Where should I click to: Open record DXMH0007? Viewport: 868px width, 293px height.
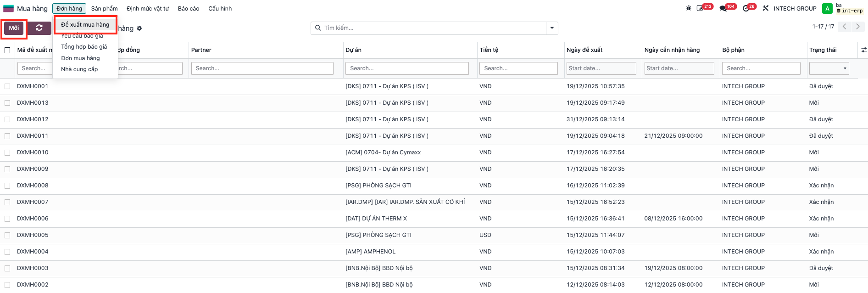(33, 202)
